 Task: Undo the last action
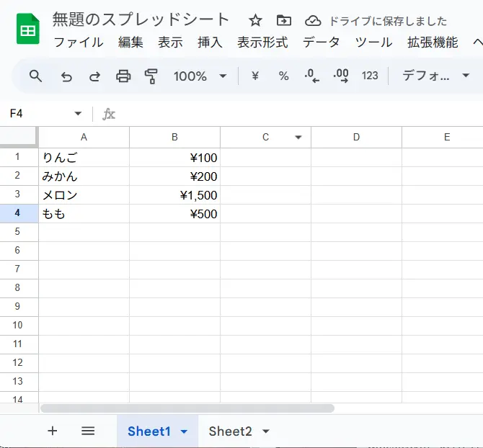click(x=66, y=76)
